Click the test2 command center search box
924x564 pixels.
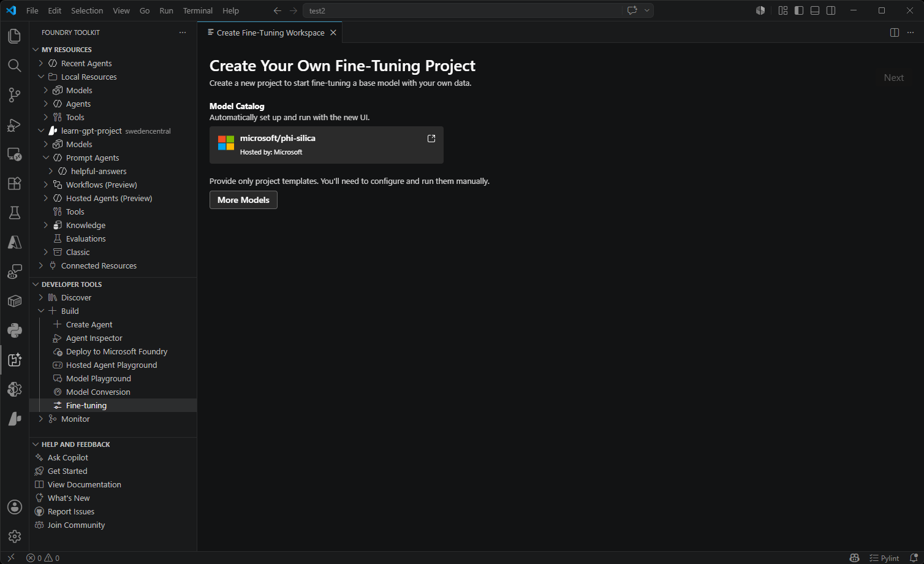tap(463, 10)
